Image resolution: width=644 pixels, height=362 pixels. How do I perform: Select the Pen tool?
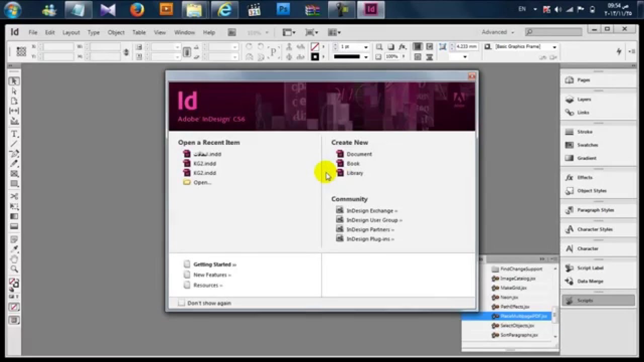point(14,154)
